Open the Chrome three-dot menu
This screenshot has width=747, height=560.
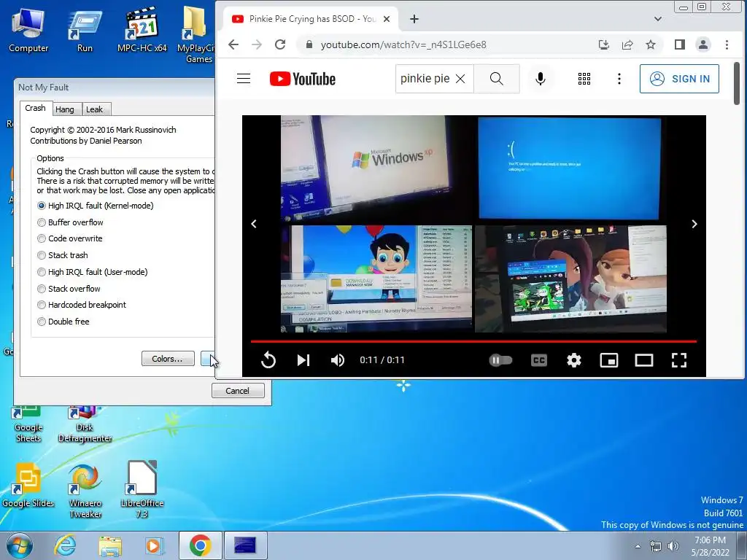point(727,44)
